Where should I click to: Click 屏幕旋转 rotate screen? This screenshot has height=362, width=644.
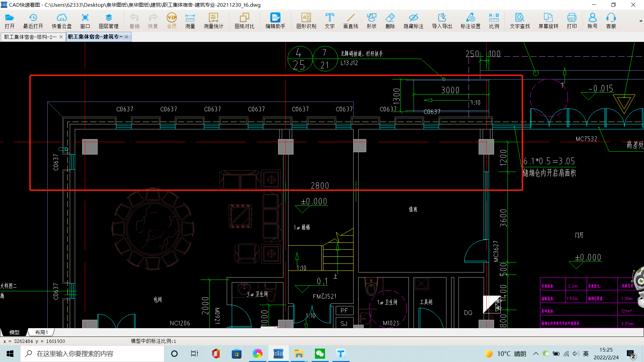(x=548, y=21)
